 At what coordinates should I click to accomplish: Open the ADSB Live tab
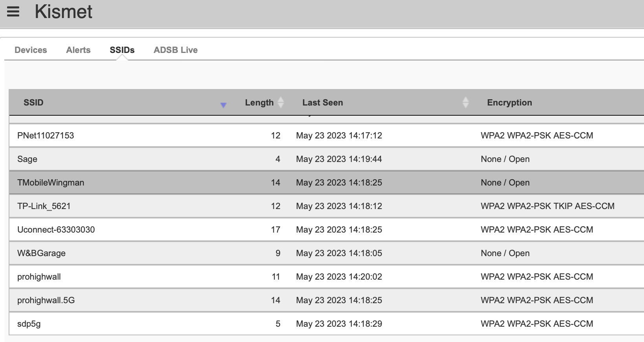pos(176,50)
